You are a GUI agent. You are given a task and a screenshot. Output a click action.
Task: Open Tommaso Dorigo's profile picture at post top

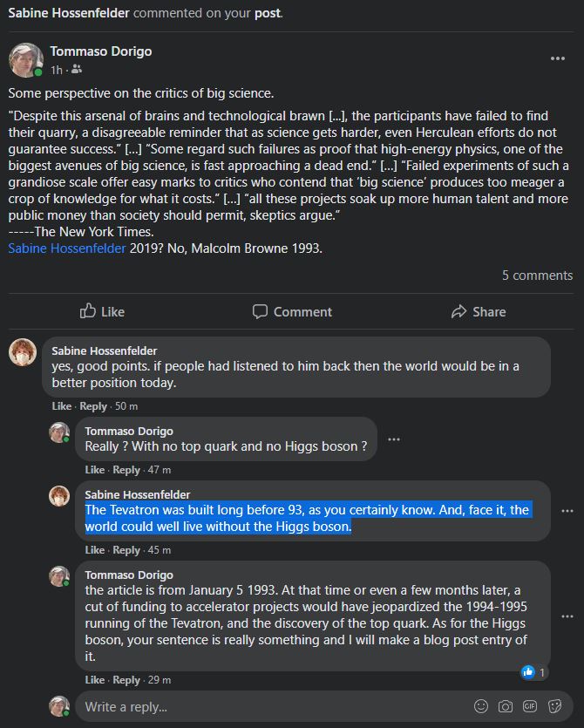click(x=25, y=59)
